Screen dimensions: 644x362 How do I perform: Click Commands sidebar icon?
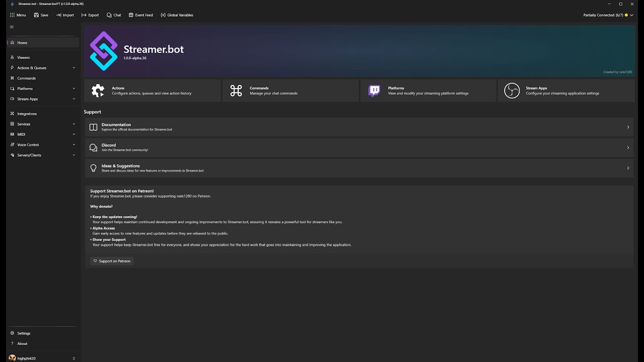pyautogui.click(x=12, y=78)
